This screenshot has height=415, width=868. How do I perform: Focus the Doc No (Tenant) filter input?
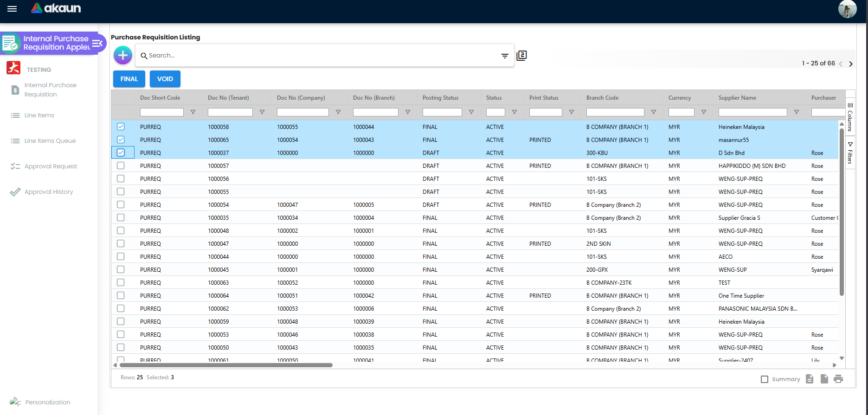click(230, 112)
